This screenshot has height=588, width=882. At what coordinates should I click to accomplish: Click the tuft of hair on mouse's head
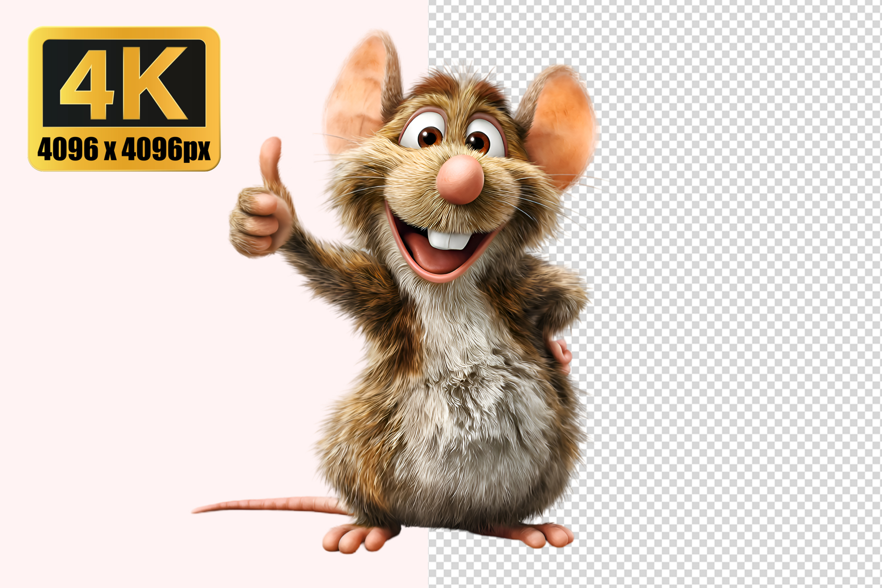click(459, 82)
